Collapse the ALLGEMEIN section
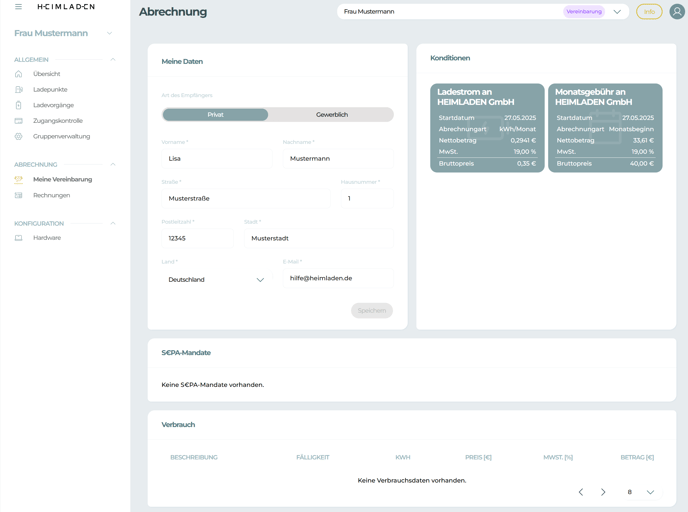The height and width of the screenshot is (512, 688). pos(113,59)
